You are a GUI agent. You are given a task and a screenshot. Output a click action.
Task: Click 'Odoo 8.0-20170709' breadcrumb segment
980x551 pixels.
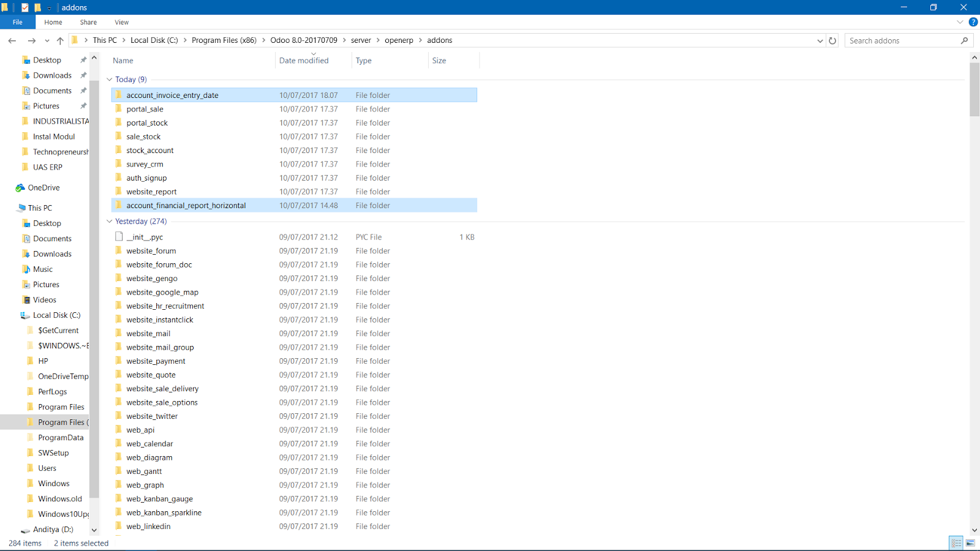click(304, 40)
